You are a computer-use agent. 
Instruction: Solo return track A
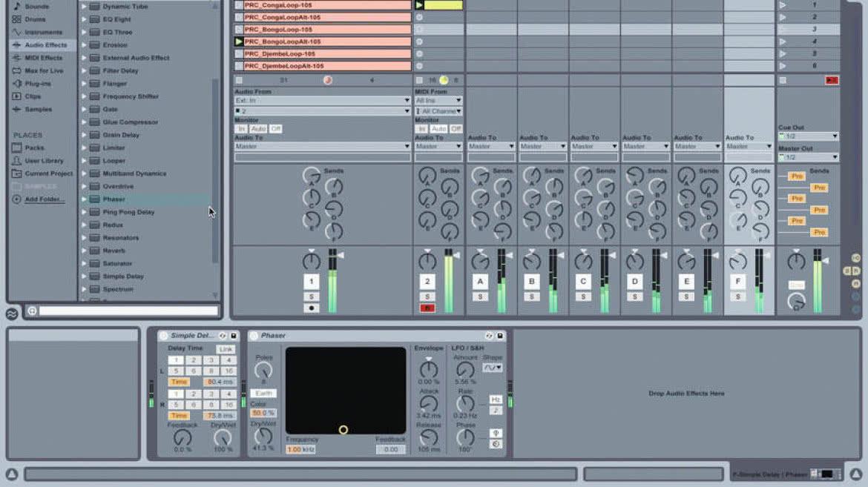point(480,297)
